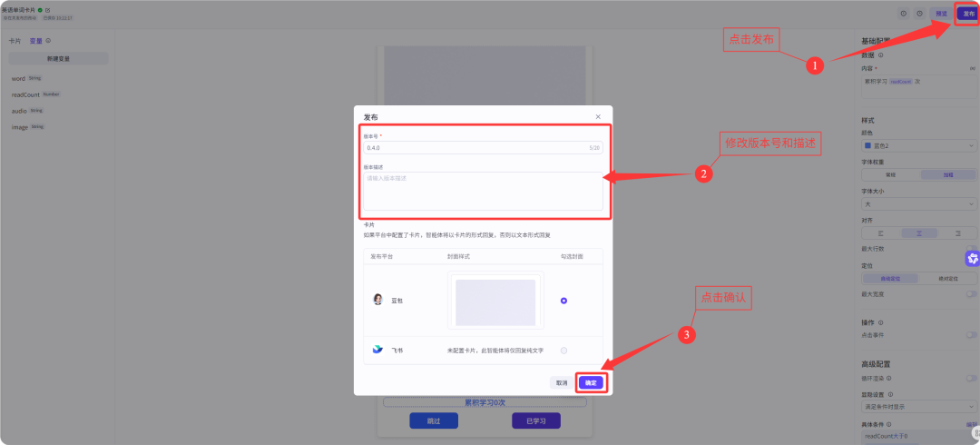Click the info icon next to 循环渲染

coord(888,378)
